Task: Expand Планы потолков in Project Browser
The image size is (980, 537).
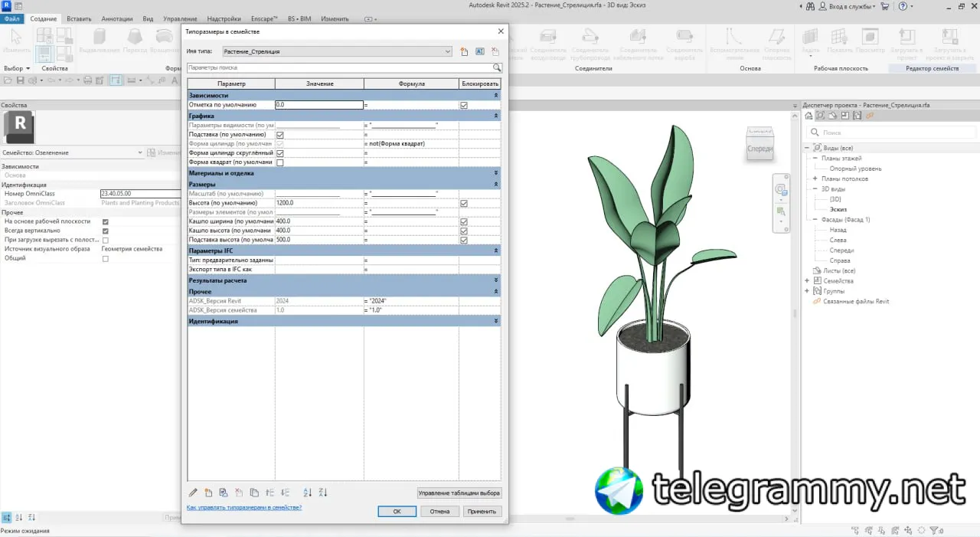Action: [x=815, y=178]
